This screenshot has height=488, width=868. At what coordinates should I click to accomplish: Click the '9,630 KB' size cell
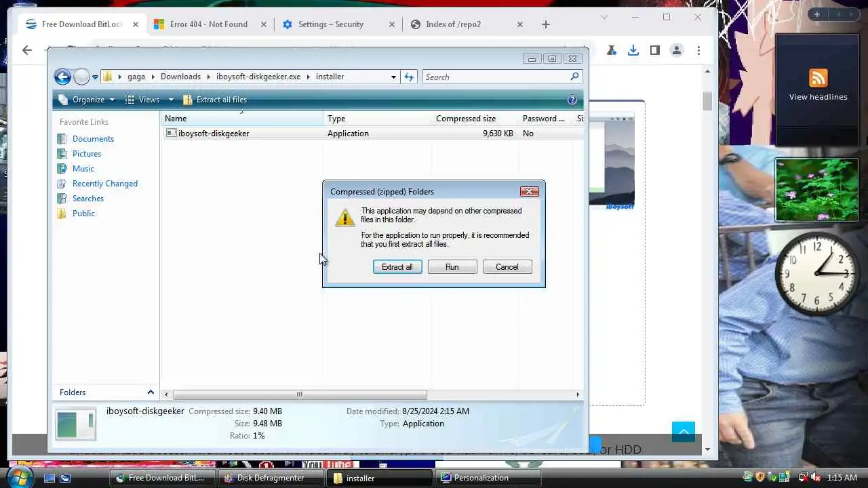(498, 134)
